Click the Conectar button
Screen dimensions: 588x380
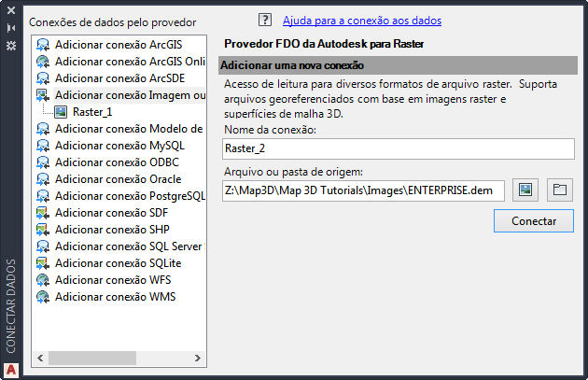534,221
